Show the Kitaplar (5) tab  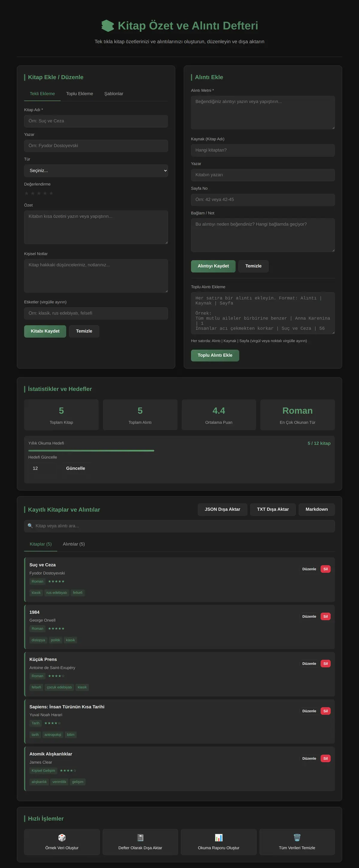(x=40, y=544)
